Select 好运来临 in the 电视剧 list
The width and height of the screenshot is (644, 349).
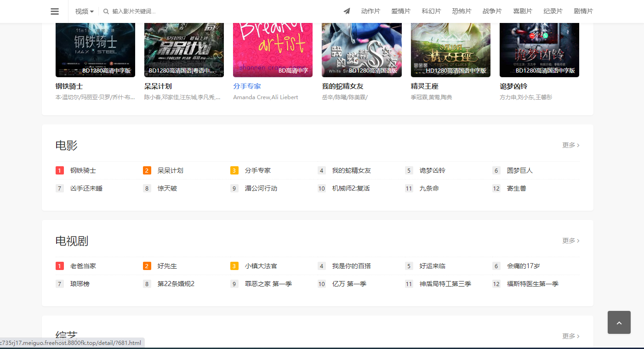coord(433,266)
